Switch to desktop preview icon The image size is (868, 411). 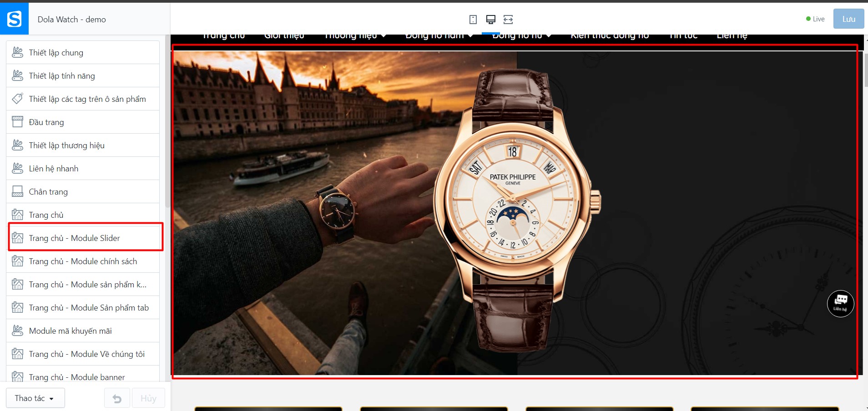pos(491,20)
